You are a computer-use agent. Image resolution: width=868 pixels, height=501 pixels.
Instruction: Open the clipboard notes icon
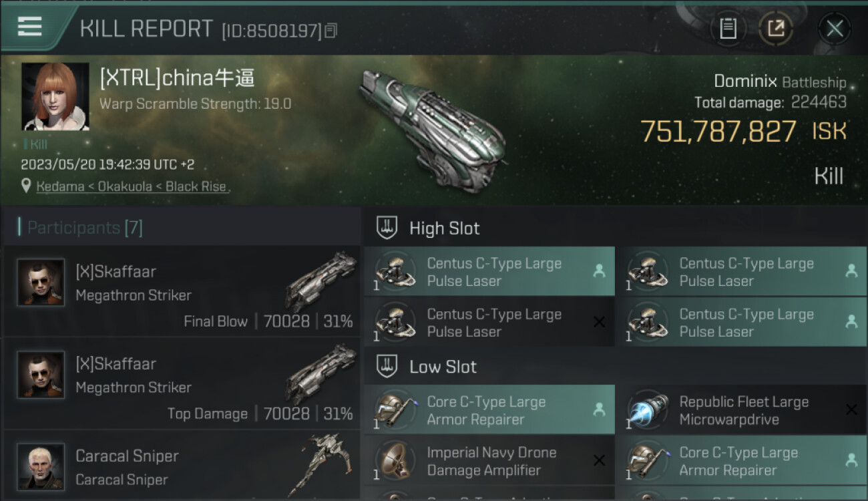[728, 28]
